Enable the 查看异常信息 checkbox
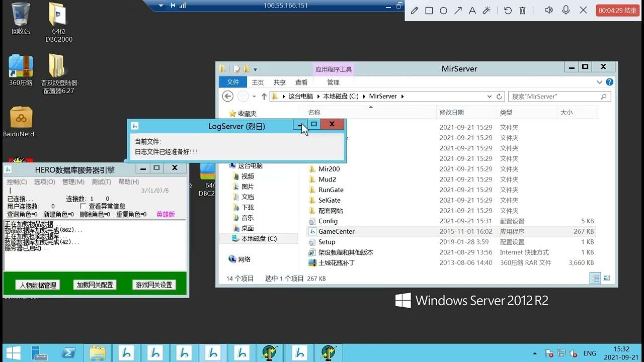Screen dimensions: 644x362 (x=84, y=207)
